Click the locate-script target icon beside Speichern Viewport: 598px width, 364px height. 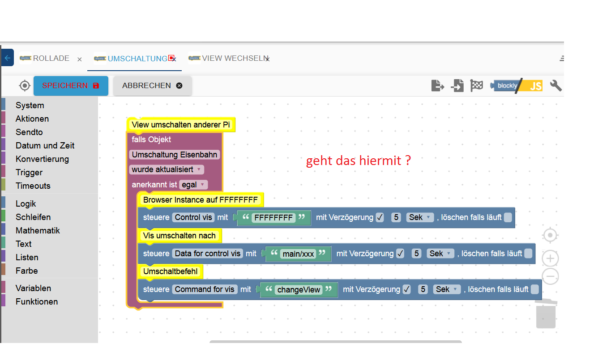pyautogui.click(x=25, y=85)
